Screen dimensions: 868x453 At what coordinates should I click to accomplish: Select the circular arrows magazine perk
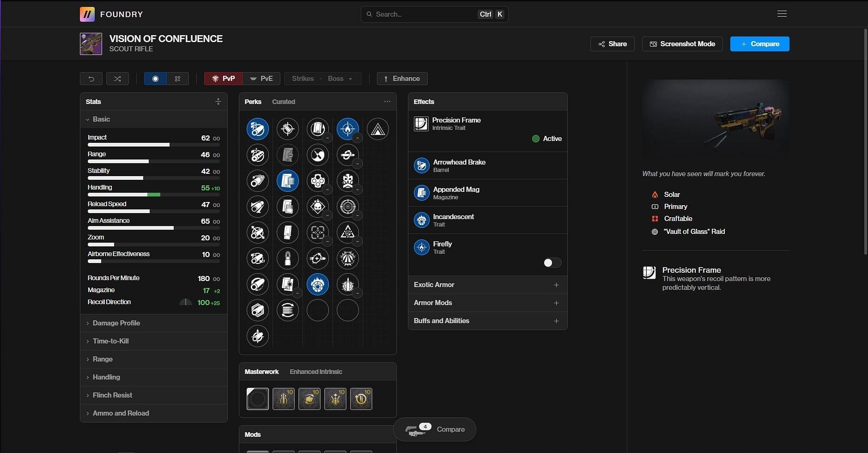click(288, 310)
